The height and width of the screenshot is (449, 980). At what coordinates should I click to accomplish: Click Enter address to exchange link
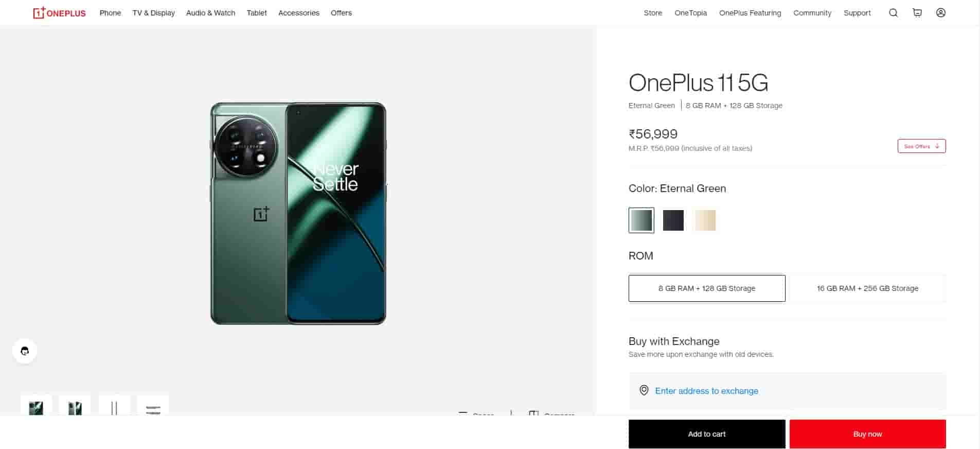pos(706,391)
